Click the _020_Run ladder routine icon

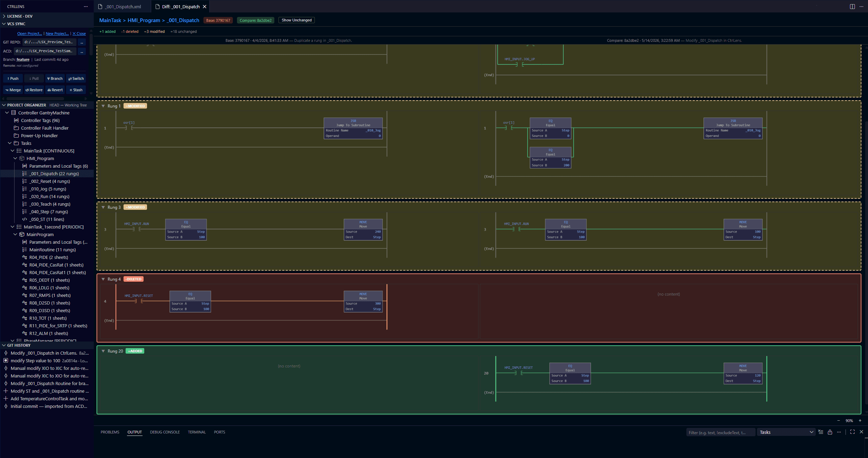point(25,196)
